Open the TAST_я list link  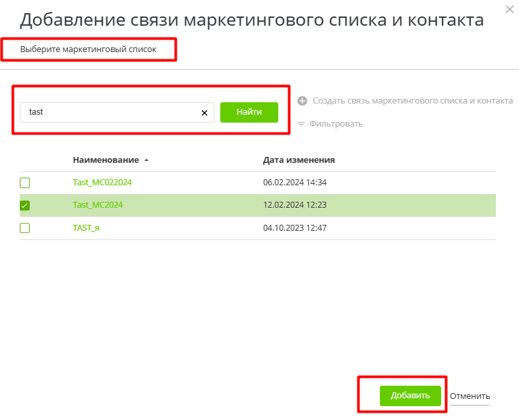[86, 228]
